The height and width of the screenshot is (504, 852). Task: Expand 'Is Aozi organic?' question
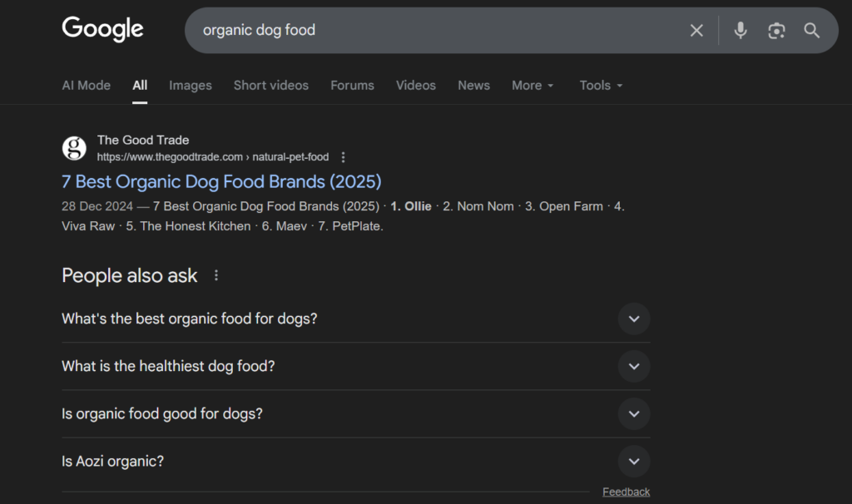633,462
